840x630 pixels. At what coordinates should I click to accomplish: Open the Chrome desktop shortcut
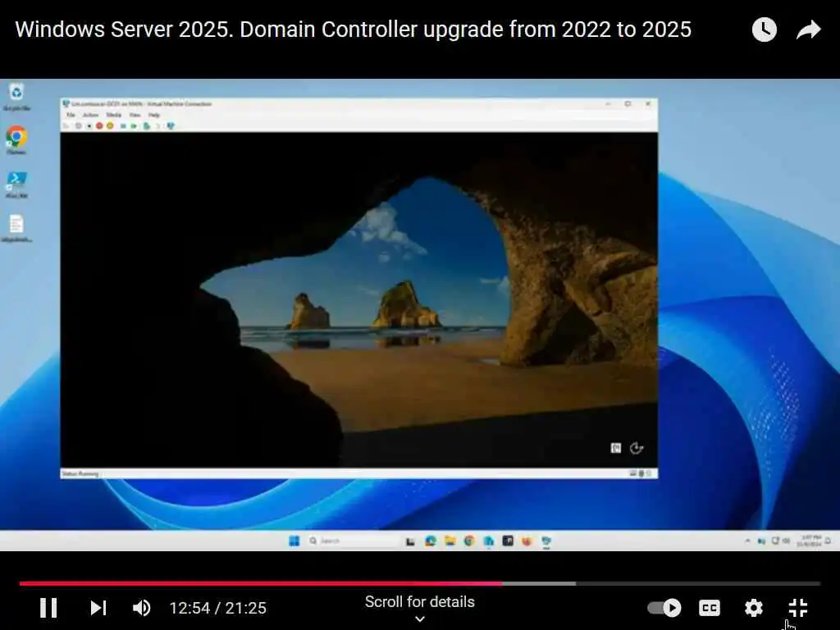(16, 140)
